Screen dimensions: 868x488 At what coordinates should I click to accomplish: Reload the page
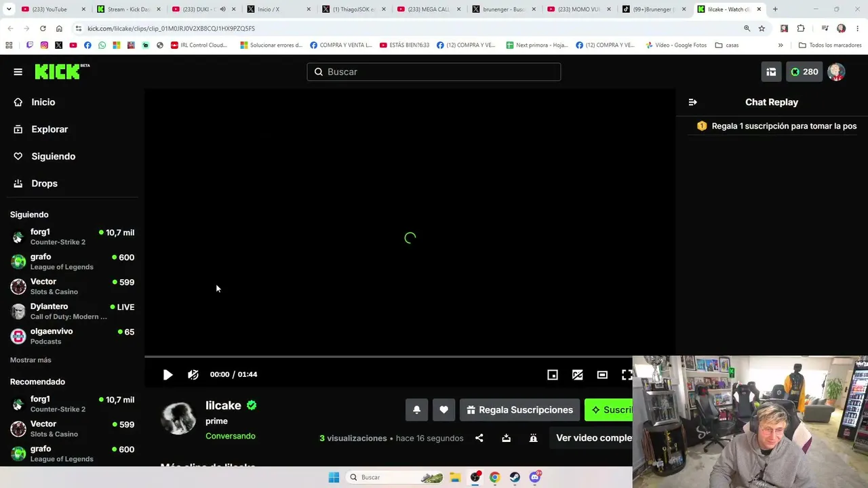43,28
